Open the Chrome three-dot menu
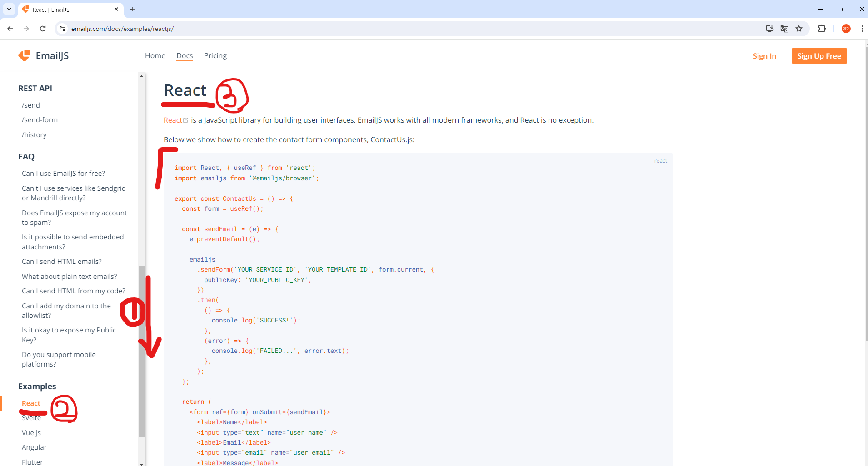 pyautogui.click(x=862, y=29)
